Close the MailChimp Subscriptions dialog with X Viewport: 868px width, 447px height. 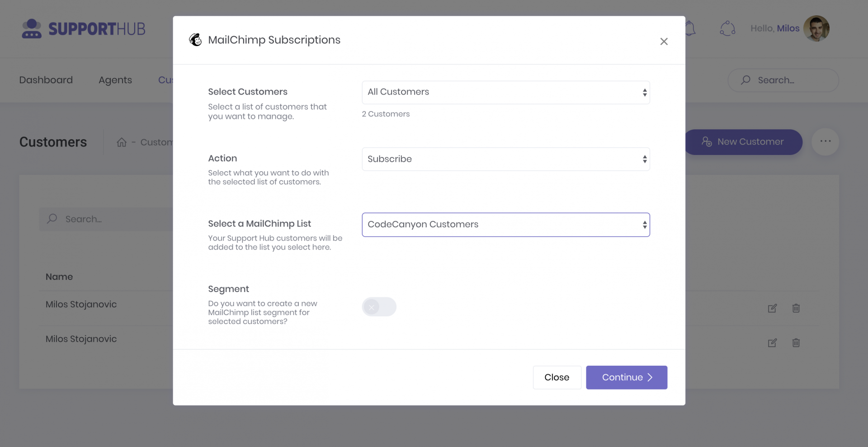tap(664, 42)
